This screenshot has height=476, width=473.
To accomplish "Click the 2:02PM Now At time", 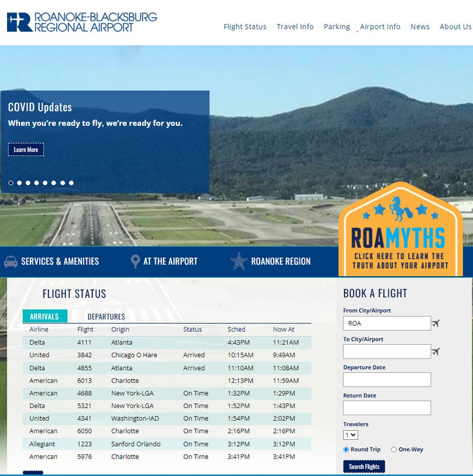I will pyautogui.click(x=284, y=419).
